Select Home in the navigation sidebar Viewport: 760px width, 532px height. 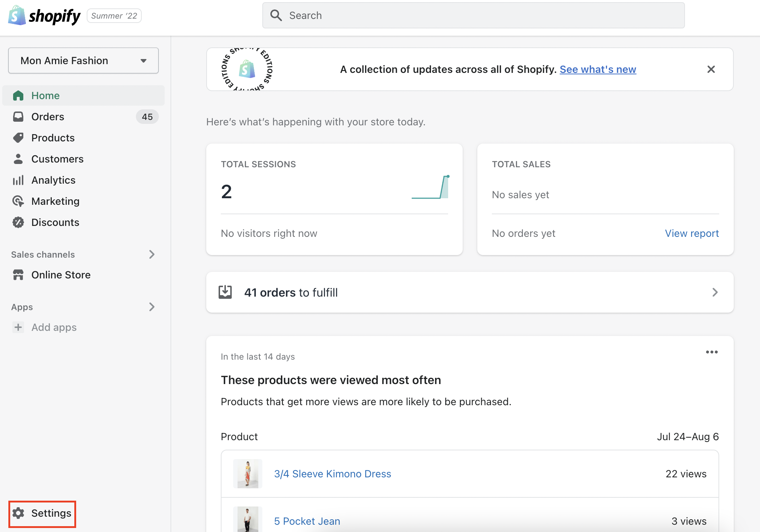click(46, 95)
